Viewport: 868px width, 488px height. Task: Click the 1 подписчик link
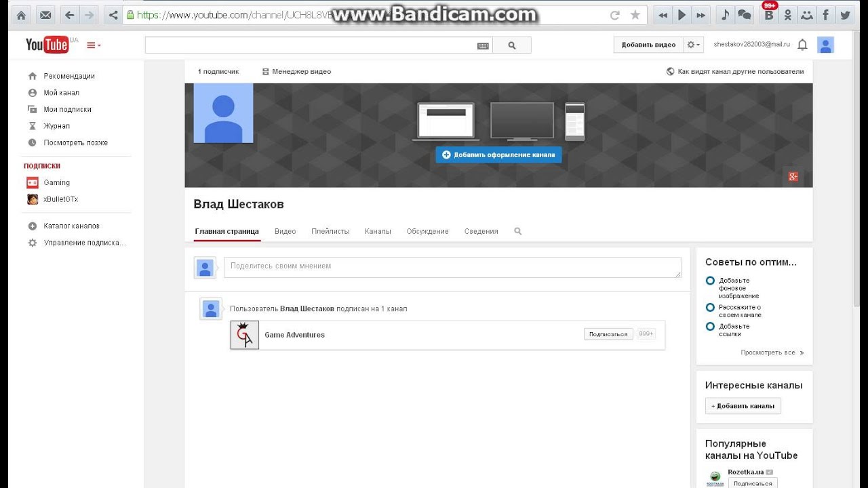pyautogui.click(x=218, y=71)
